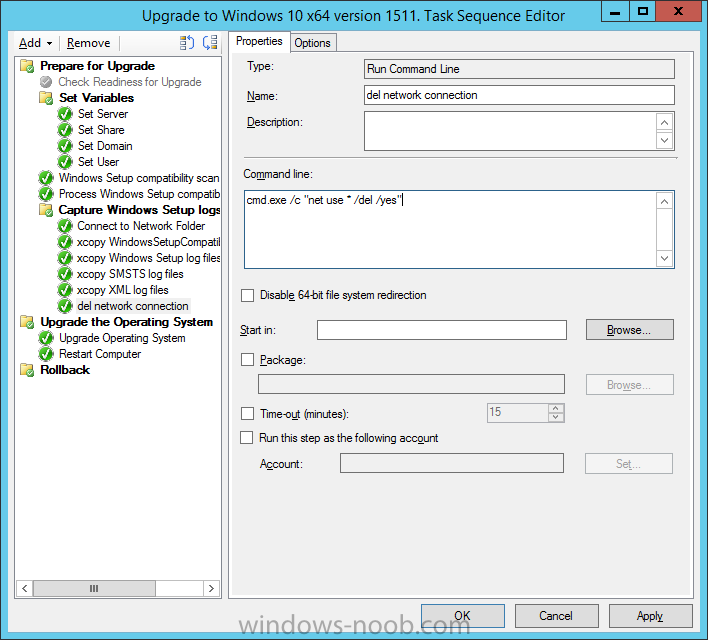
Task: Click the Prepare for Upgrade folder icon
Action: [x=27, y=66]
